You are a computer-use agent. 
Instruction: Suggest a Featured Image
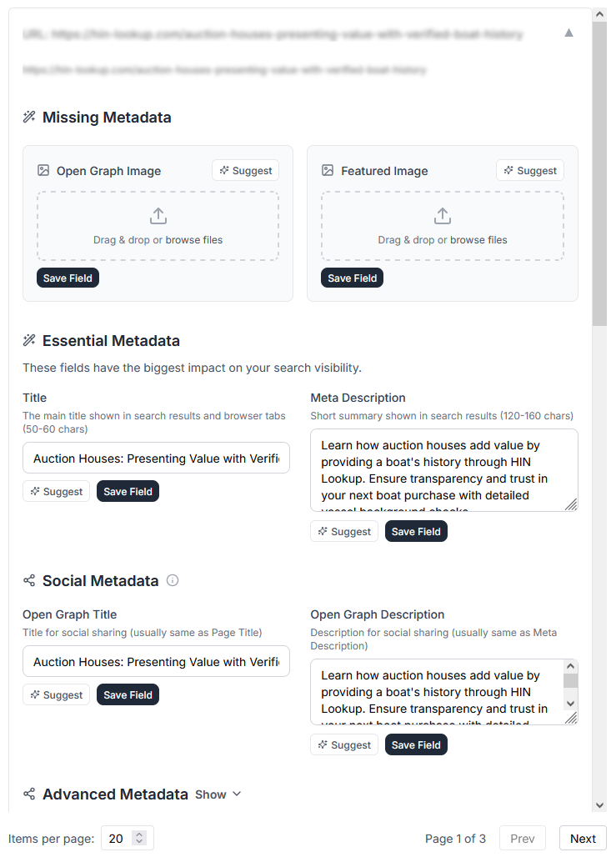tap(530, 170)
